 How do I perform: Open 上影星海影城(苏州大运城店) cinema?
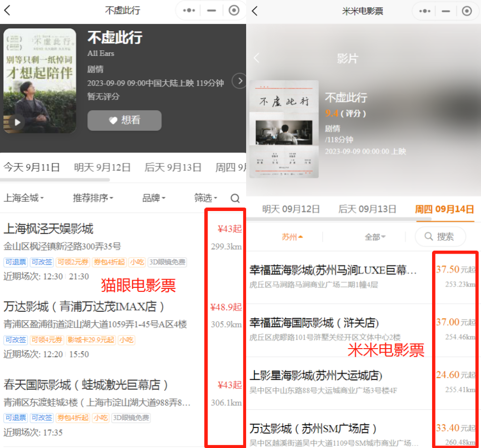pyautogui.click(x=316, y=376)
